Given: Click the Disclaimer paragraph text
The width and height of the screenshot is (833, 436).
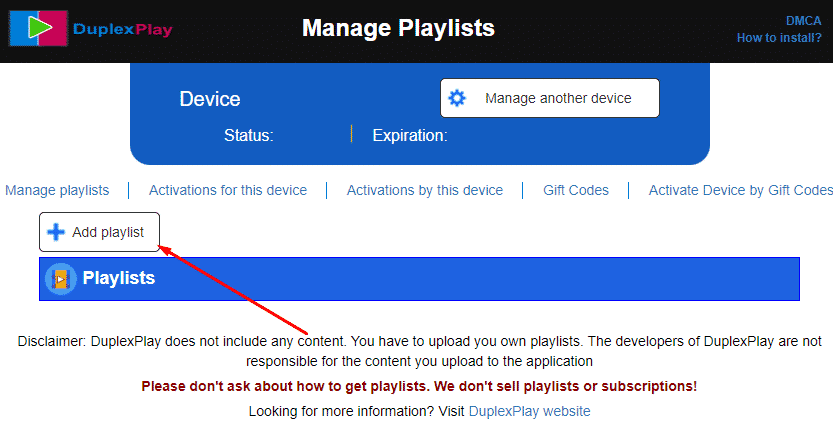Looking at the screenshot, I should point(419,351).
